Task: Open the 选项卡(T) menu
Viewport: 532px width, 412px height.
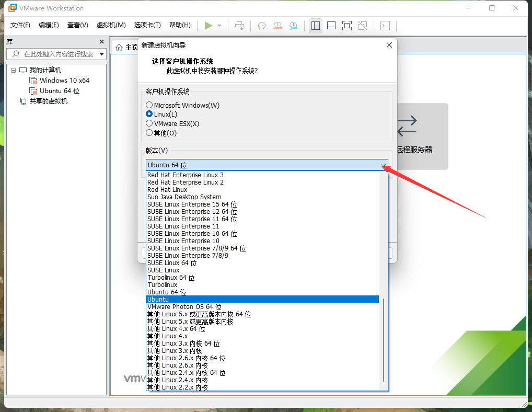Action: coord(147,25)
